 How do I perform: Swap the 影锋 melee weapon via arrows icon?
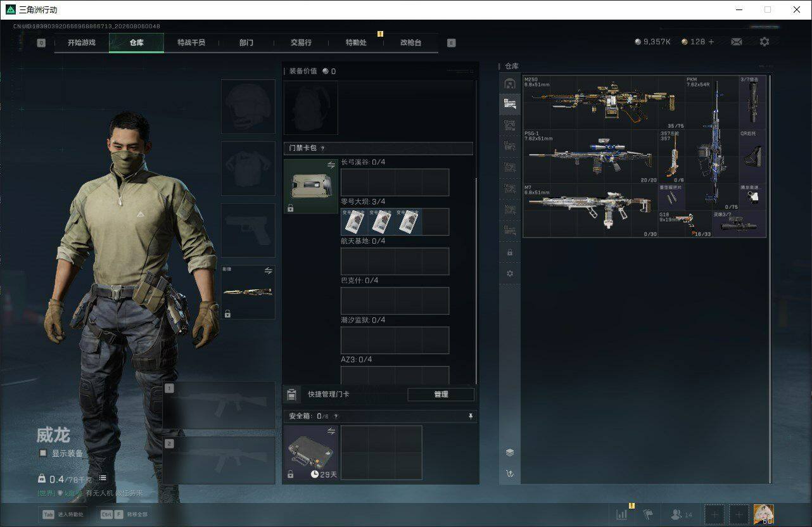[268, 271]
